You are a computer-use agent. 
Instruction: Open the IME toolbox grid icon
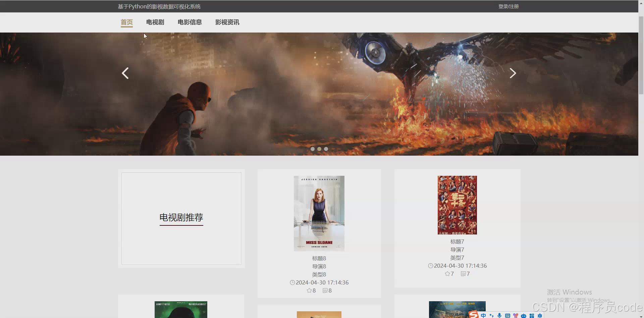pos(532,315)
